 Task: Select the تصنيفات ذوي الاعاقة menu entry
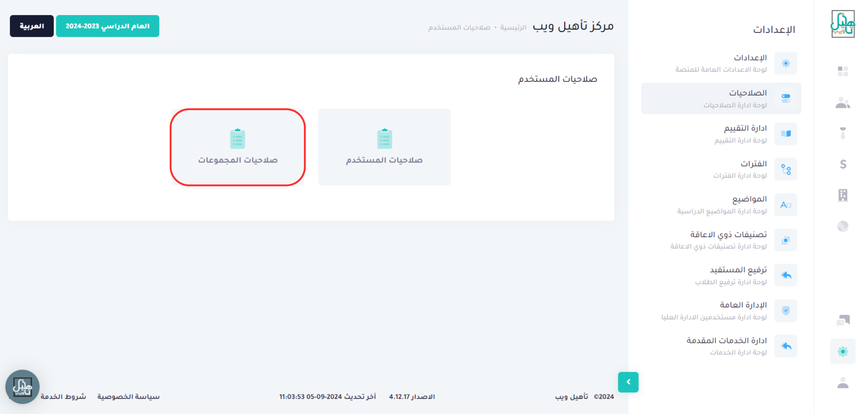click(721, 240)
